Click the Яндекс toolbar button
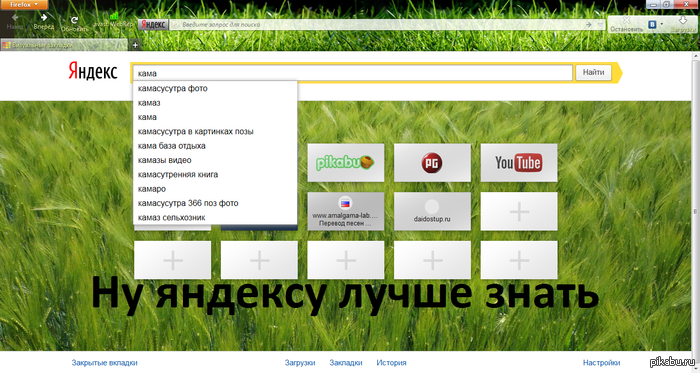700x373 pixels. coord(153,25)
